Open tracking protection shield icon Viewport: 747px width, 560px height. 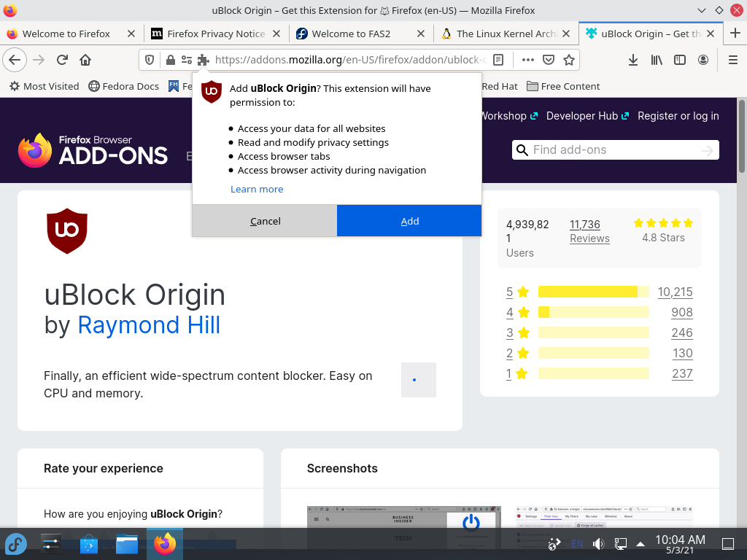[150, 60]
